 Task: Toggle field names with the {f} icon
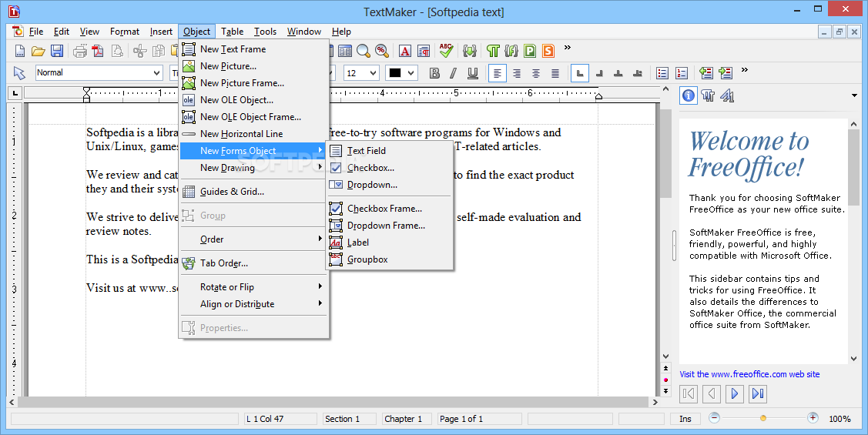(511, 52)
